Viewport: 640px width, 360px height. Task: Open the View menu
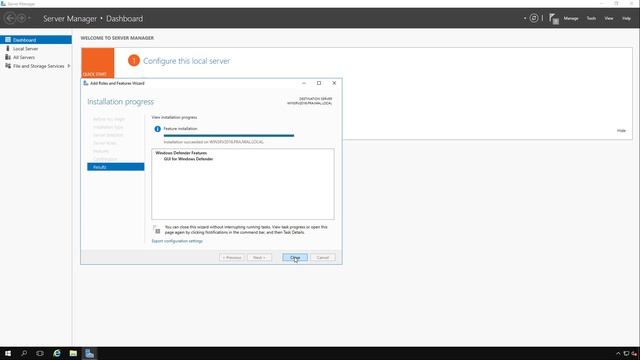(x=609, y=18)
